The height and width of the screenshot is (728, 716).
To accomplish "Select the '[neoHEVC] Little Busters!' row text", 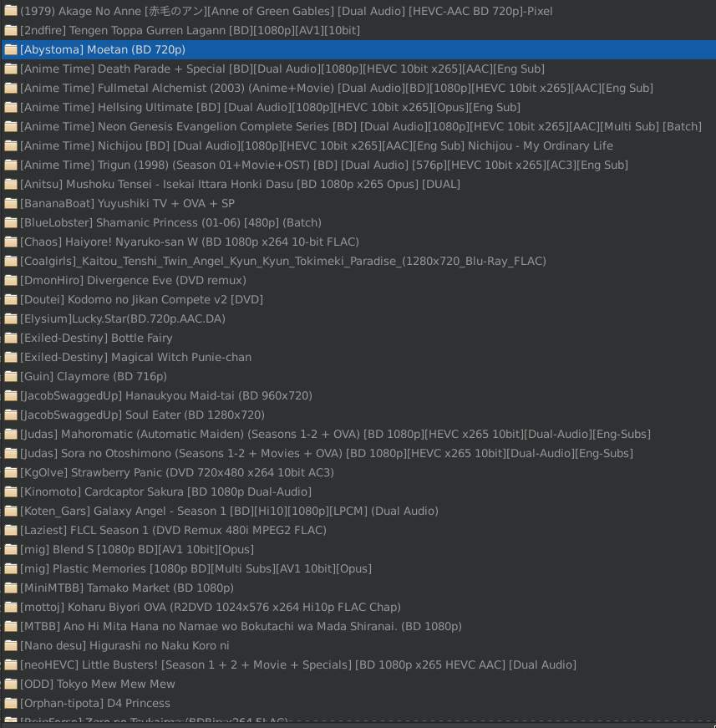I will [x=298, y=664].
